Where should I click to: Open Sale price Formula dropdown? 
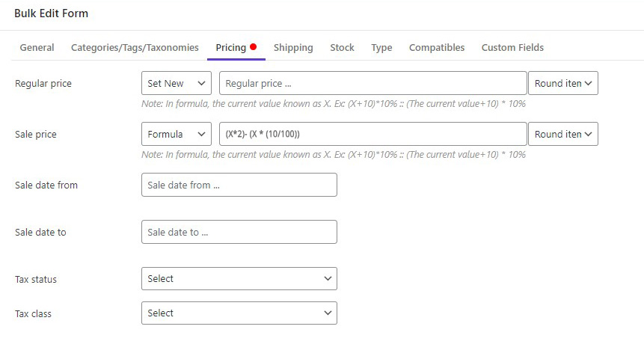click(x=177, y=134)
